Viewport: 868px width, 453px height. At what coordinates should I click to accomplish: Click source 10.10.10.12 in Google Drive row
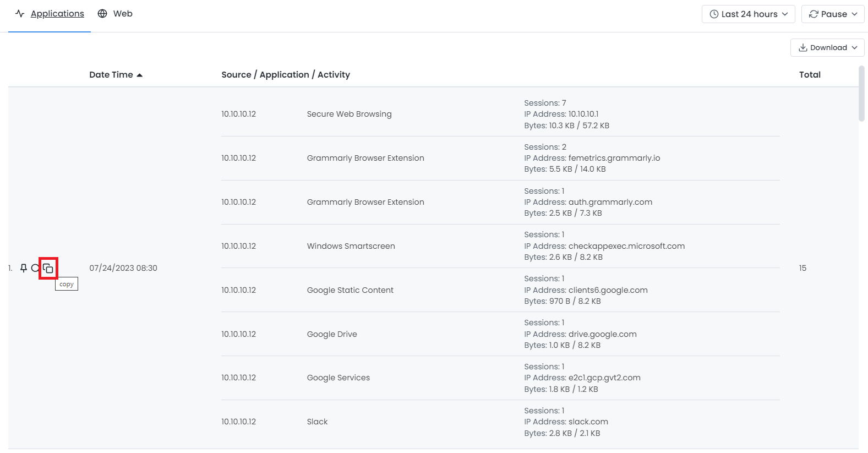tap(239, 334)
